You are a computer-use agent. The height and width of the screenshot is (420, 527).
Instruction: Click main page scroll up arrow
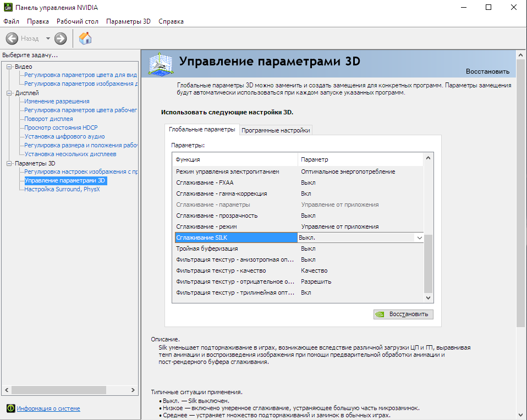tap(520, 55)
